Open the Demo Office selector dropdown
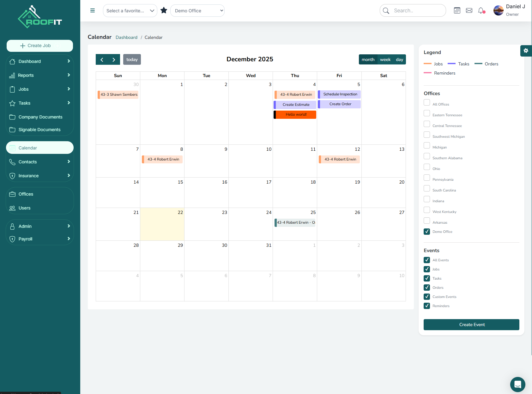Screen dimensions: 532x394 (197, 10)
